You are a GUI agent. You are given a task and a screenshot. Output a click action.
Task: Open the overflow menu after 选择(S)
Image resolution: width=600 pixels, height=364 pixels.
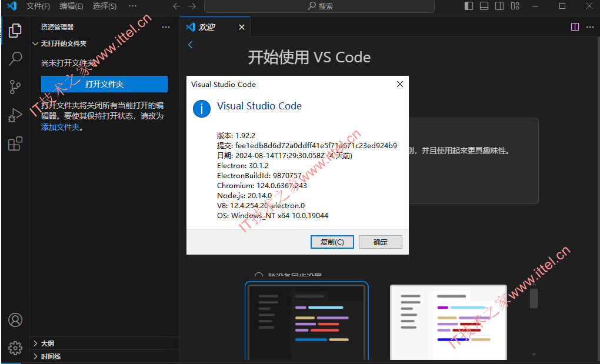point(132,6)
